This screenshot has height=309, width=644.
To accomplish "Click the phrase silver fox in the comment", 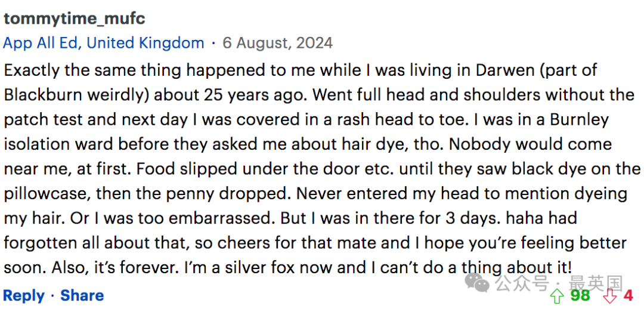I will tap(261, 268).
